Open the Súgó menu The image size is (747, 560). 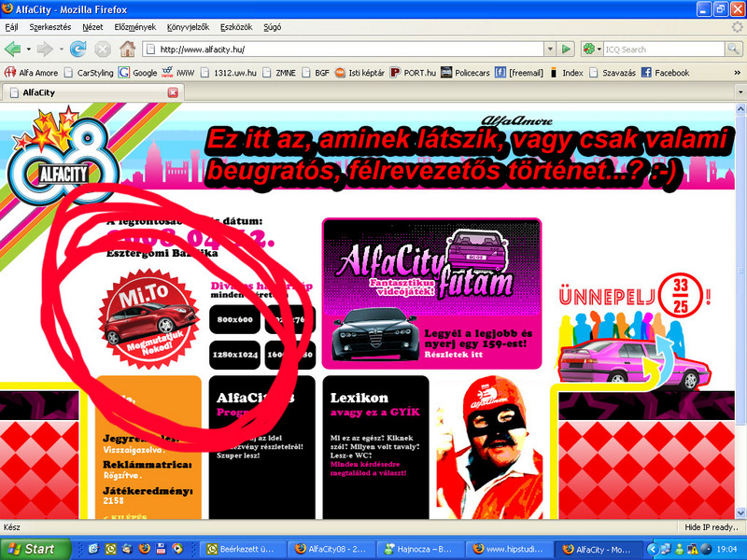pyautogui.click(x=272, y=27)
